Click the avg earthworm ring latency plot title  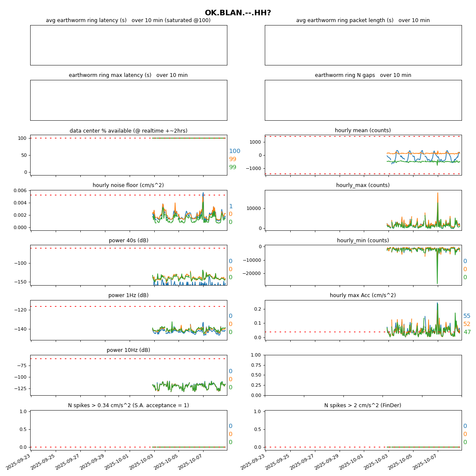point(128,20)
